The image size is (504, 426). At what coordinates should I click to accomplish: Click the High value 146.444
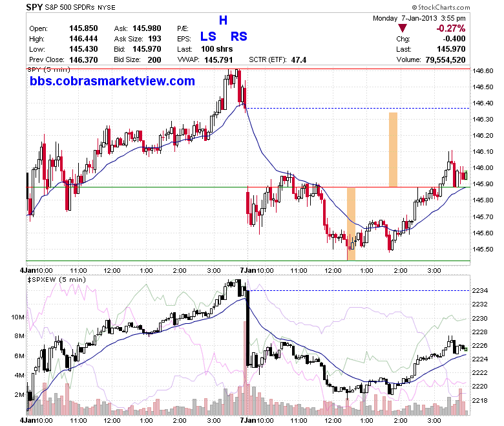coord(83,39)
